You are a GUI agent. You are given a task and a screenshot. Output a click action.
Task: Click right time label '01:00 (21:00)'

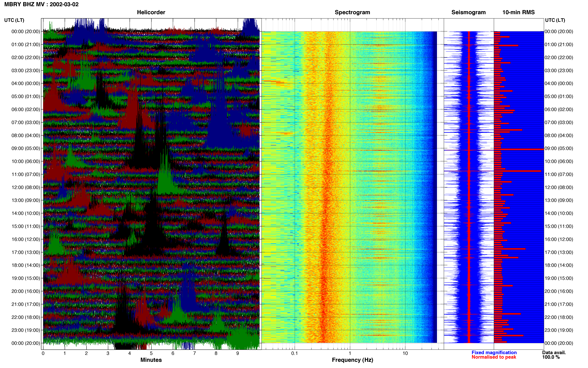(x=559, y=45)
